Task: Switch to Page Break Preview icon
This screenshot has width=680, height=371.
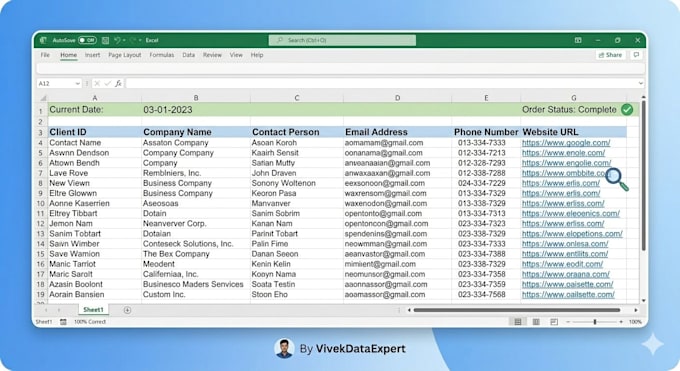Action: tap(554, 322)
